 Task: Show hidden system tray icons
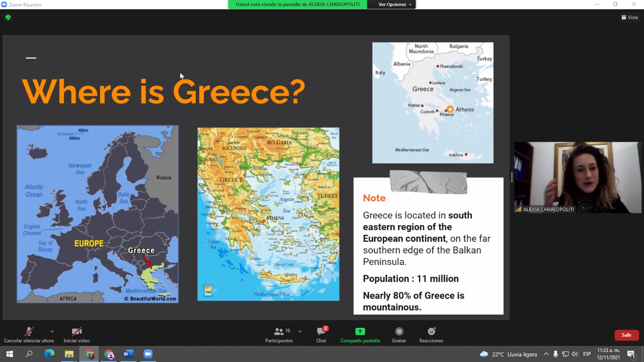click(546, 354)
